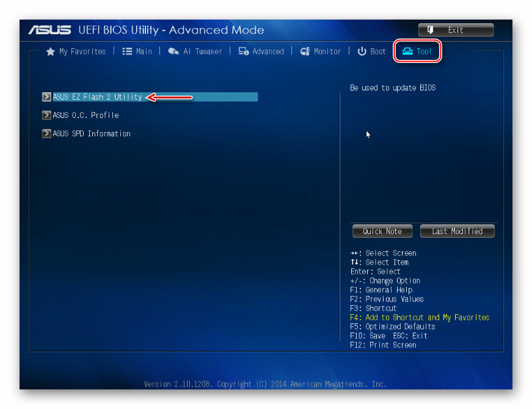Select the ASUS SPD Information entry
This screenshot has width=532, height=409.
pyautogui.click(x=92, y=133)
